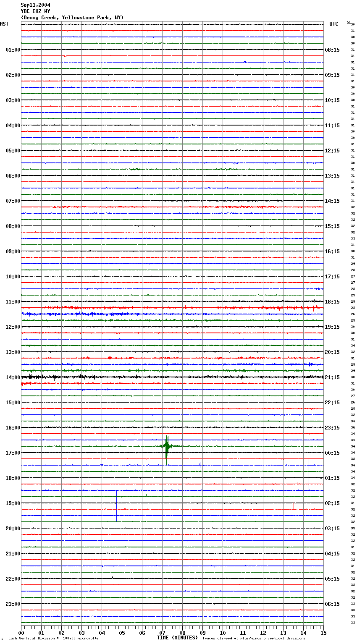Click the small blue spike near minute 09 after 17:00

tap(200, 464)
